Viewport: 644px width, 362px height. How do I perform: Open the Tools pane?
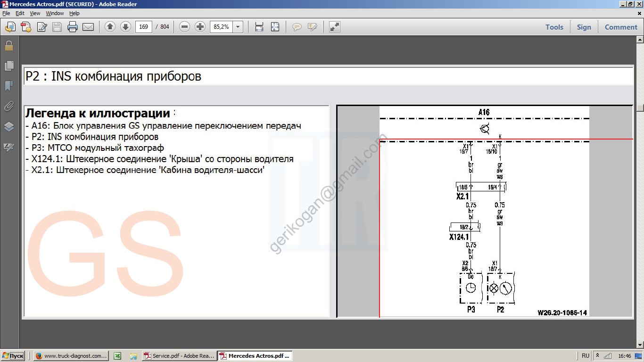554,27
